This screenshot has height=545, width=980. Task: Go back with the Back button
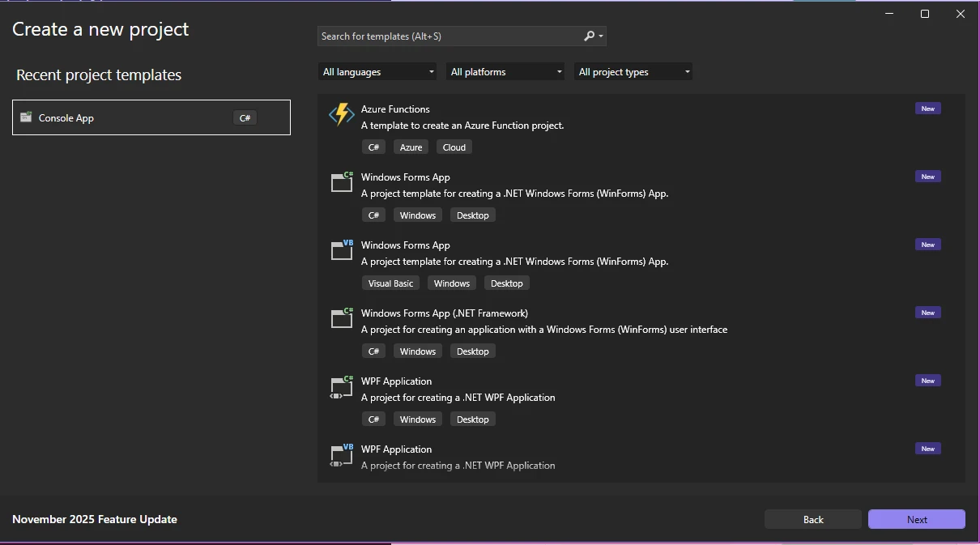(813, 519)
